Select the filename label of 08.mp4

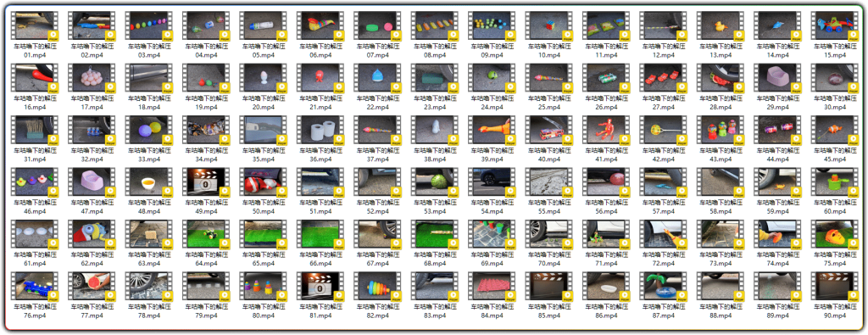click(x=433, y=51)
